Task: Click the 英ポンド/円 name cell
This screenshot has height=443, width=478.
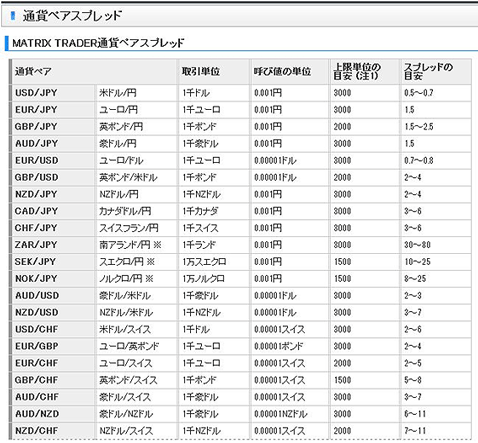Action: pos(137,127)
